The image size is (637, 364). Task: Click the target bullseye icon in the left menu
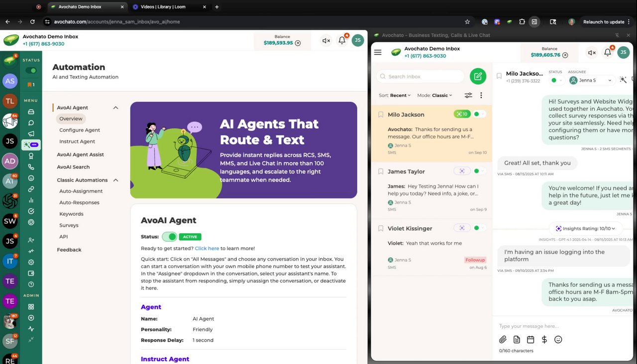pyautogui.click(x=31, y=222)
